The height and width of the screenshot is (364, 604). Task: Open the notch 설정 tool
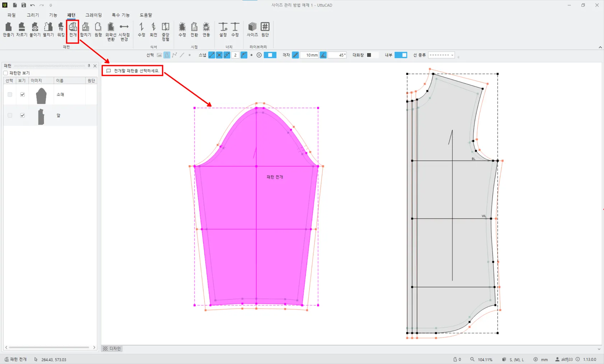223,29
